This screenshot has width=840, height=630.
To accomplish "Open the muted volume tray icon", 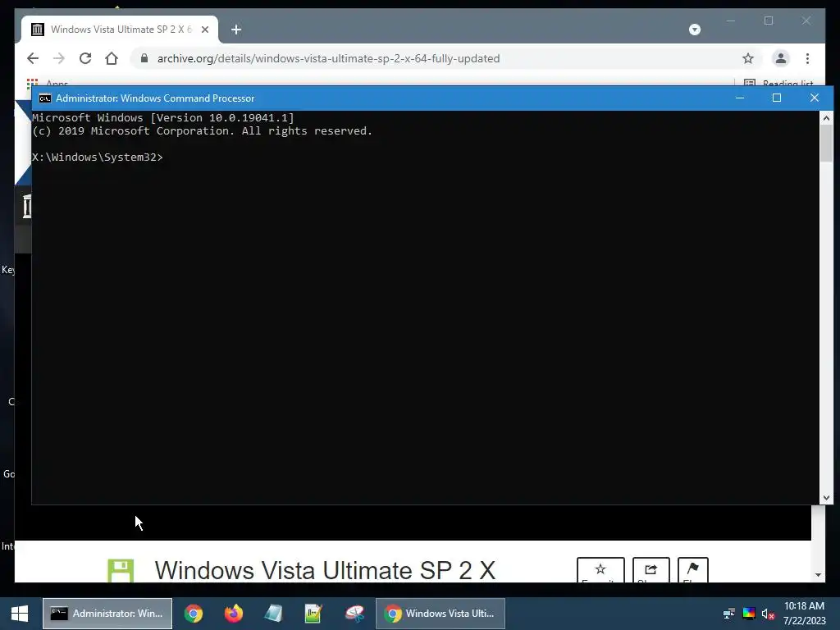I will click(x=768, y=614).
